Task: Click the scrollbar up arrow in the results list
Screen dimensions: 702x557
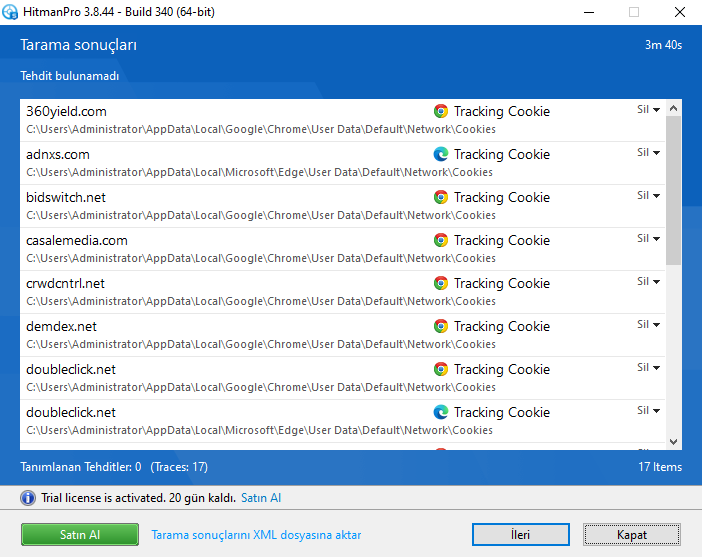Action: [x=673, y=108]
